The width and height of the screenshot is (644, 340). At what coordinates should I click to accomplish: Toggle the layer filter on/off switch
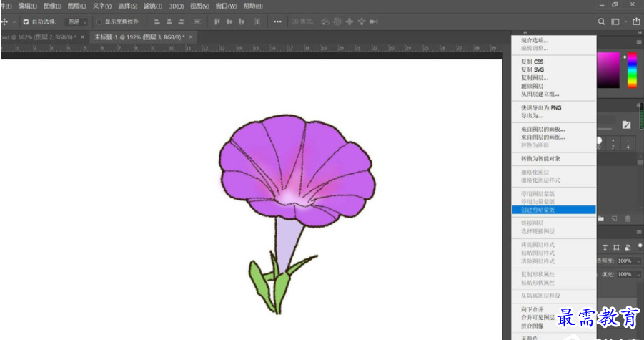[640, 246]
